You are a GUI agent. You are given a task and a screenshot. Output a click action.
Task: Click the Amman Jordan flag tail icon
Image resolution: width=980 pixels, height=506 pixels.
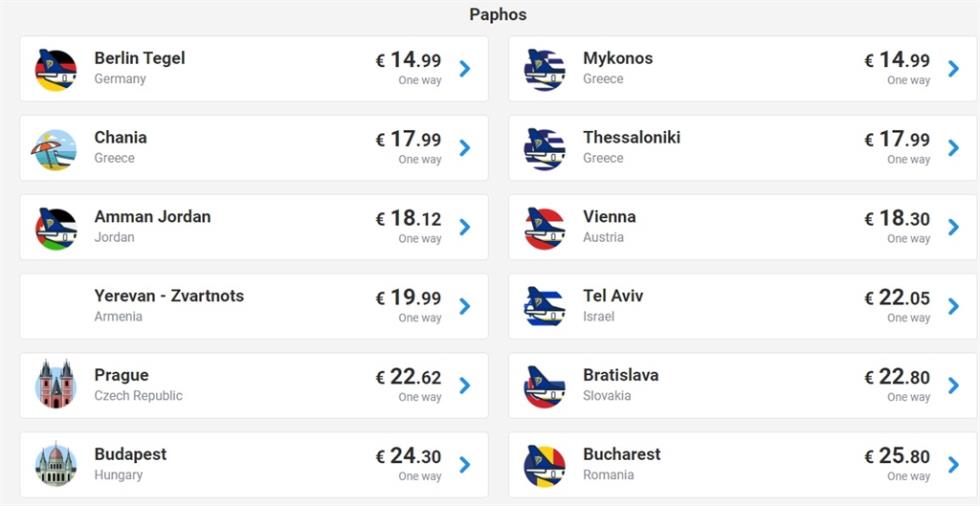coord(56,229)
